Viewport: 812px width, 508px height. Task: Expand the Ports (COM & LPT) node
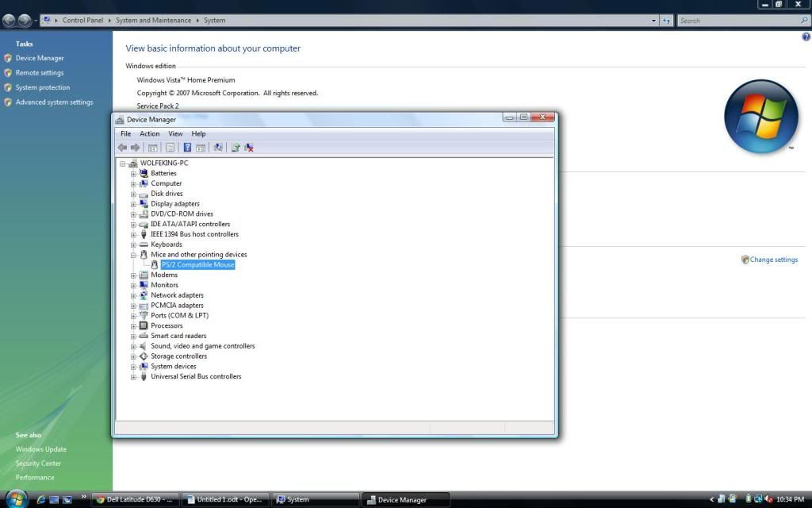(133, 316)
